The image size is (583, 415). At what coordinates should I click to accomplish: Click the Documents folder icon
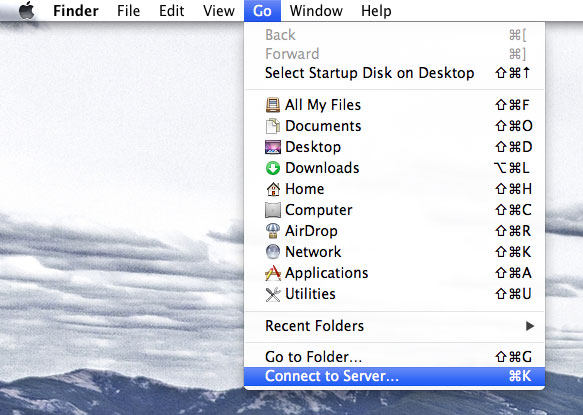coord(273,126)
